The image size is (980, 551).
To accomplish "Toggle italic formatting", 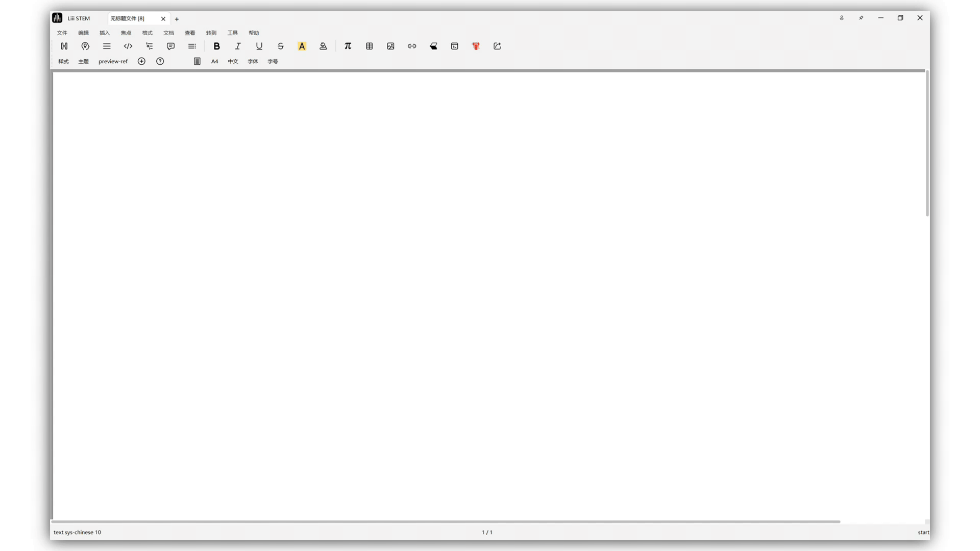I will (238, 46).
